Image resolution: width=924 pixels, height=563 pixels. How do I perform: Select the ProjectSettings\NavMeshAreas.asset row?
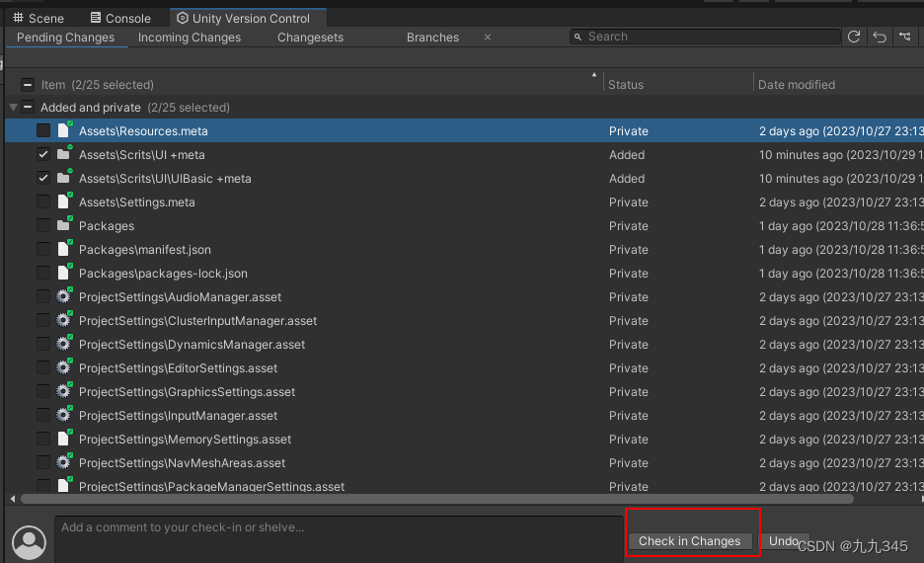tap(464, 463)
